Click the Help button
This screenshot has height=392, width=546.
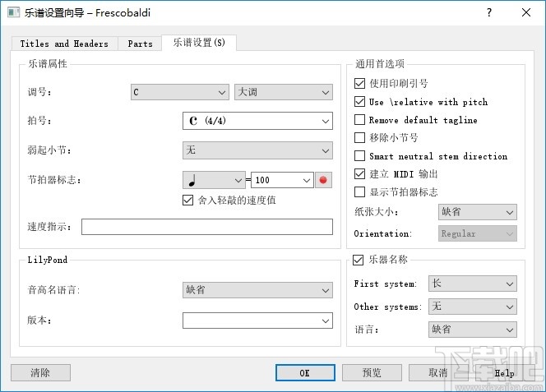coord(504,373)
